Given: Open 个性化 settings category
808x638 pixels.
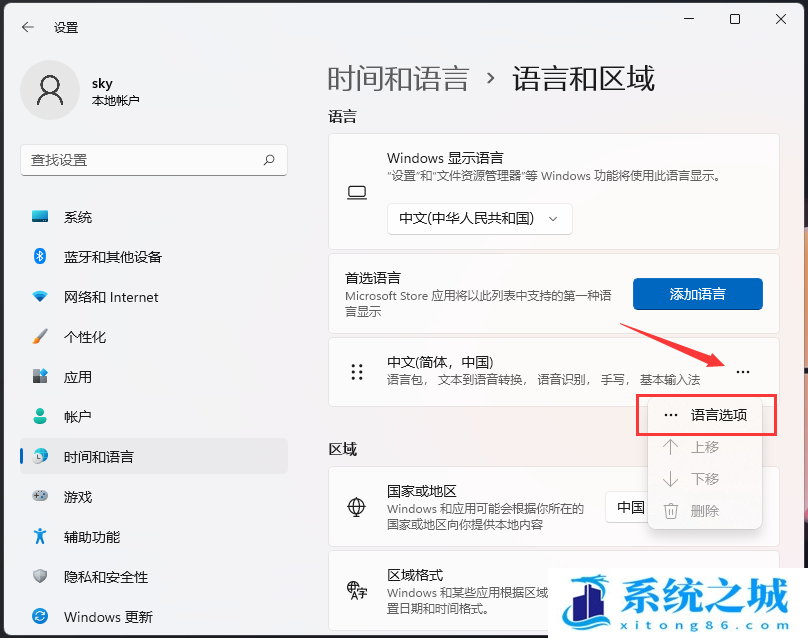Looking at the screenshot, I should click(154, 337).
